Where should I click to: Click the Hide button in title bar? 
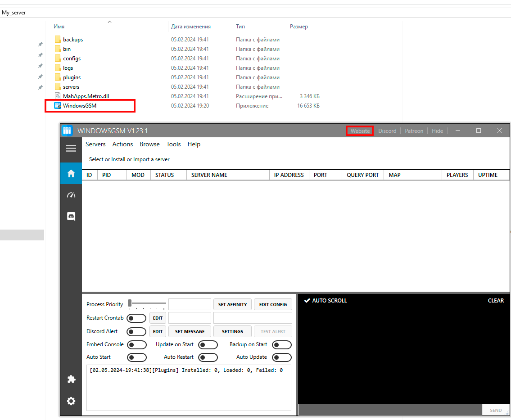pos(437,131)
